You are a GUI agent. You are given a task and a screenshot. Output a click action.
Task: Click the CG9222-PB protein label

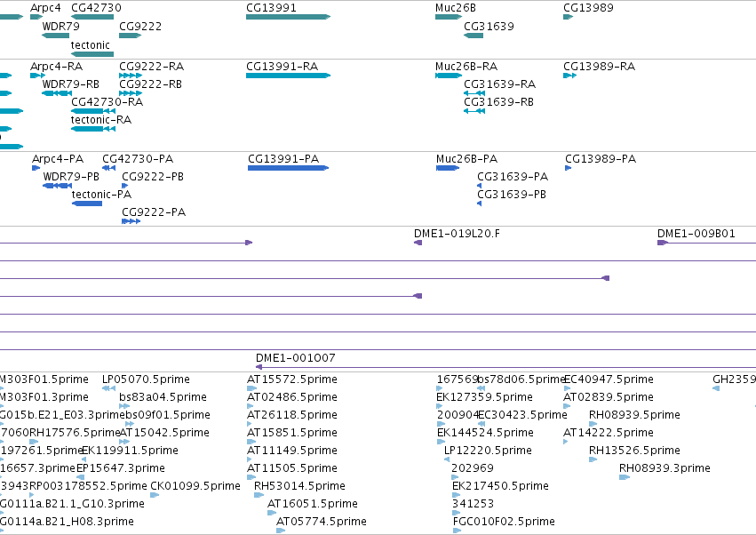153,177
